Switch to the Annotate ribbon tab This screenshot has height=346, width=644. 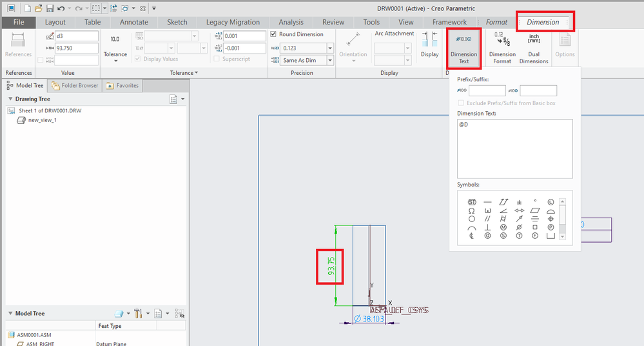tap(133, 22)
